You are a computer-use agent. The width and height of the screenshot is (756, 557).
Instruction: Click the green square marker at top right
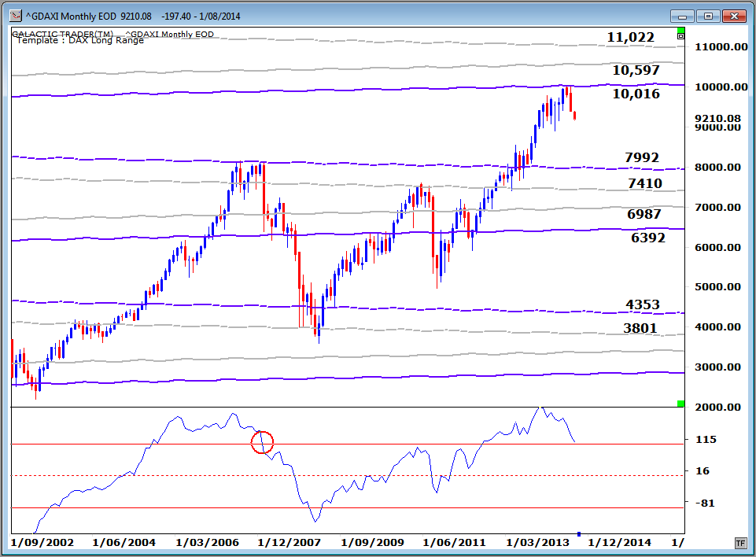click(680, 31)
